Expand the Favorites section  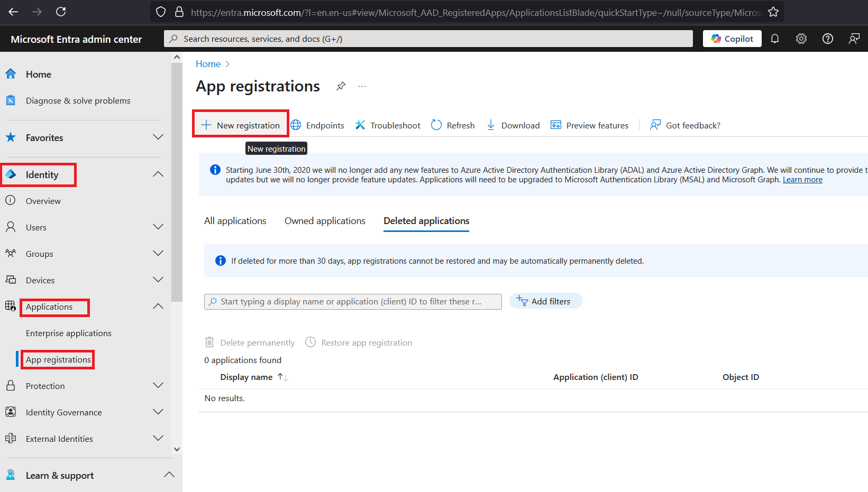158,137
